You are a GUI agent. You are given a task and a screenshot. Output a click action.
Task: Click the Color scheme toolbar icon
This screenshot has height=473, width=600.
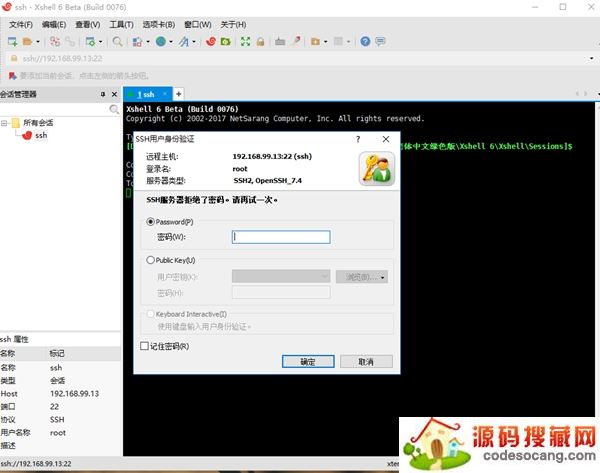(137, 41)
